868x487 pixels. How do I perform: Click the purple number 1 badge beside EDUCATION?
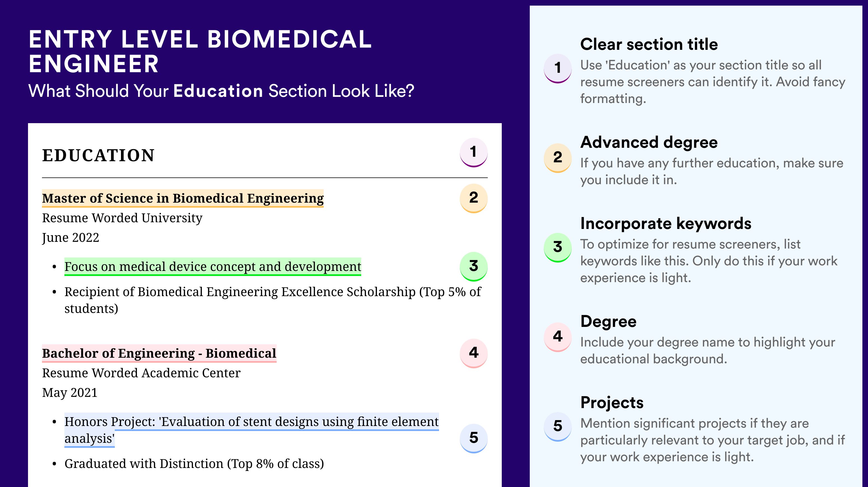tap(473, 152)
